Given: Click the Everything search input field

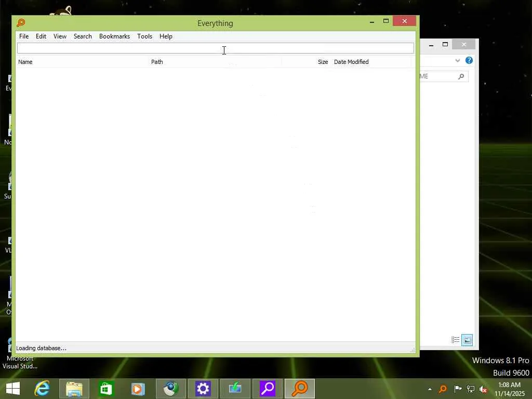Looking at the screenshot, I should (x=216, y=48).
